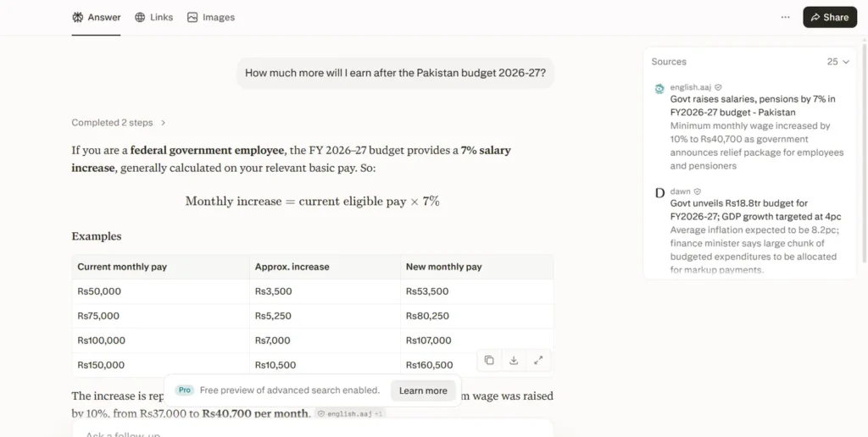
Task: Switch to the Links tab
Action: click(x=154, y=17)
